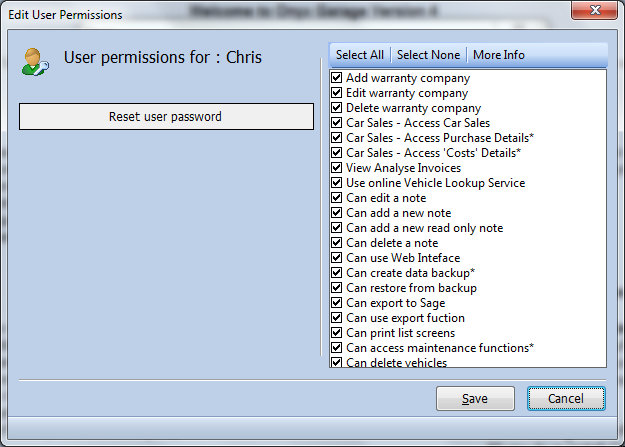Uncheck Can add a new read only note
Image resolution: width=625 pixels, height=447 pixels.
click(336, 228)
